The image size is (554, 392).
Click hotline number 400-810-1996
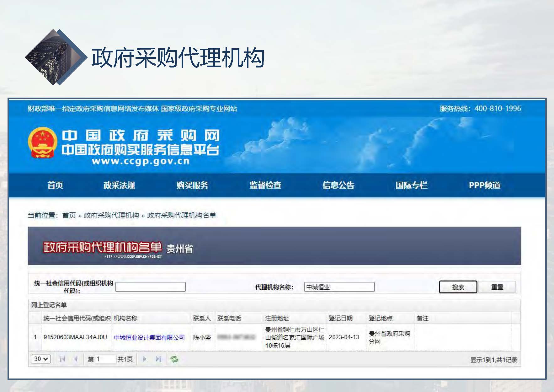tap(498, 109)
